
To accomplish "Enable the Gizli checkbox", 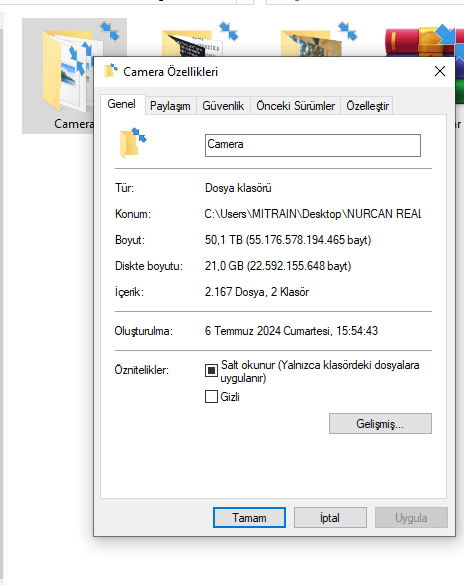I will (x=211, y=396).
